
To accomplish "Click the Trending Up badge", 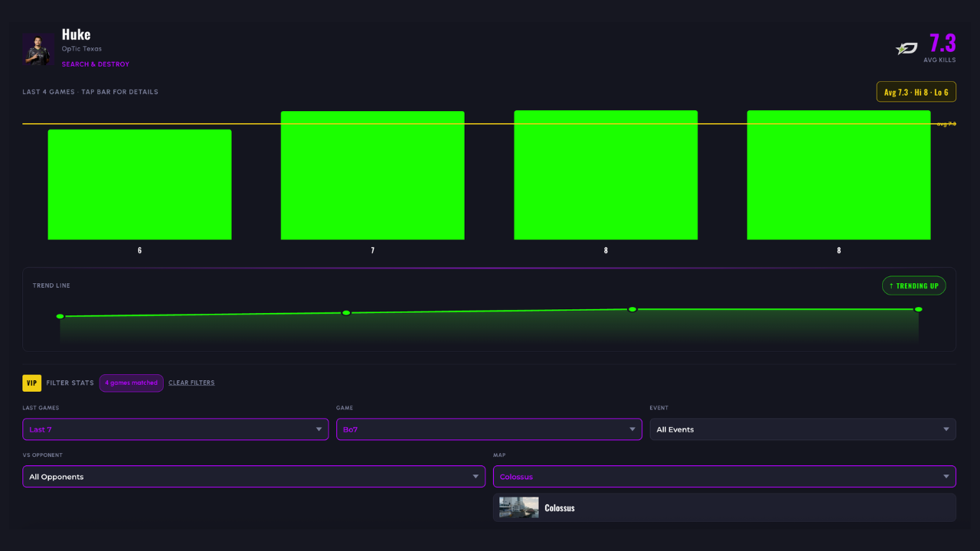I will [914, 285].
